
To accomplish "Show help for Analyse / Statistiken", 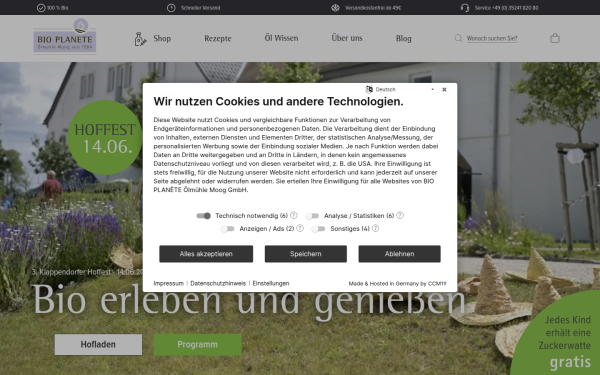I will click(400, 215).
